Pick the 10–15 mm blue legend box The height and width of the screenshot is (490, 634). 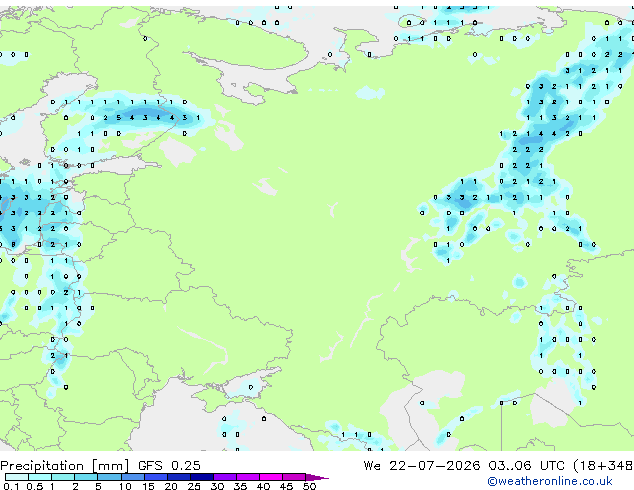pyautogui.click(x=132, y=477)
